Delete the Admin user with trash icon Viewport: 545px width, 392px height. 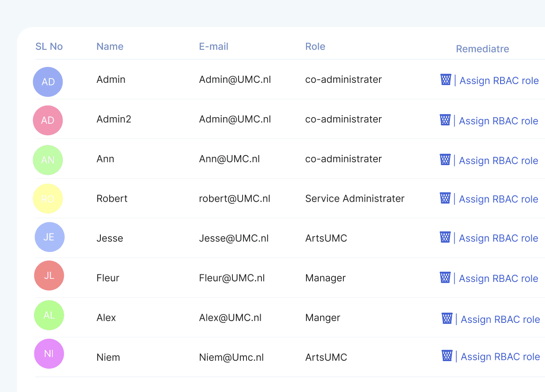pos(446,80)
